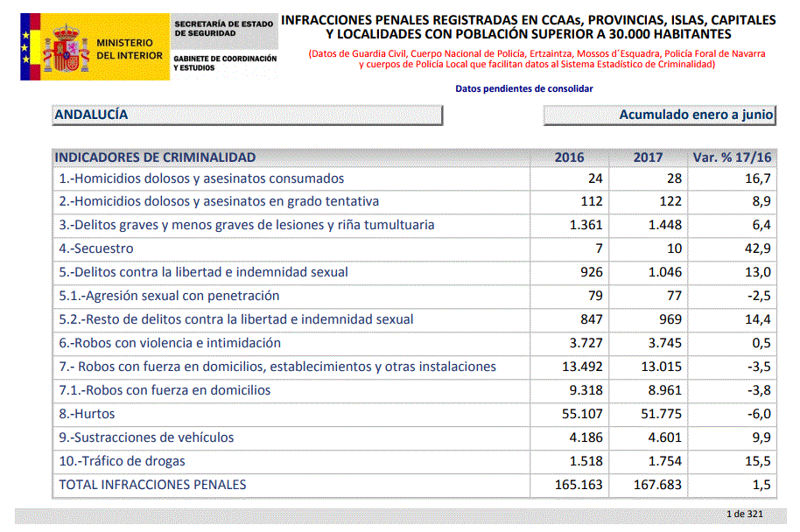Screen dimensions: 800x532
Task: Click the '1 de 321' page indicator
Action: (x=744, y=514)
